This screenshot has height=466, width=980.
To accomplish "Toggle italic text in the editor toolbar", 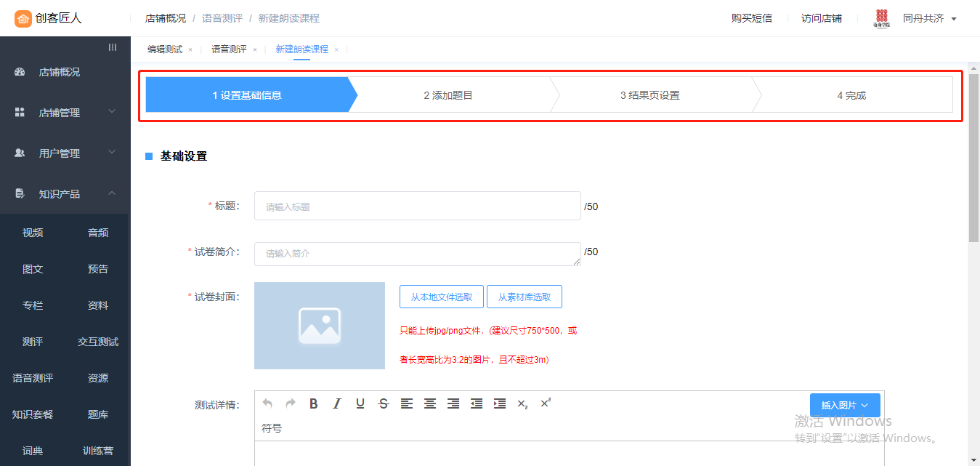I will [x=337, y=403].
